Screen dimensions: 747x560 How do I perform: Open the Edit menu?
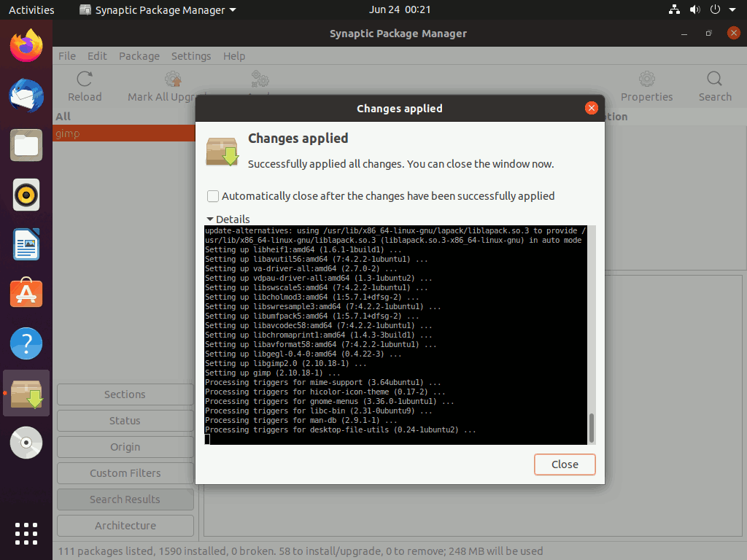click(97, 55)
